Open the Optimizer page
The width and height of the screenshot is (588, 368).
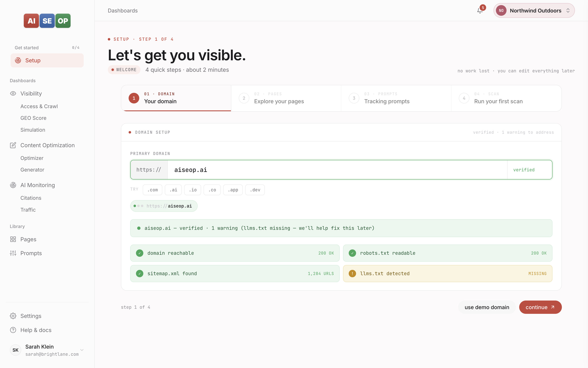[32, 158]
